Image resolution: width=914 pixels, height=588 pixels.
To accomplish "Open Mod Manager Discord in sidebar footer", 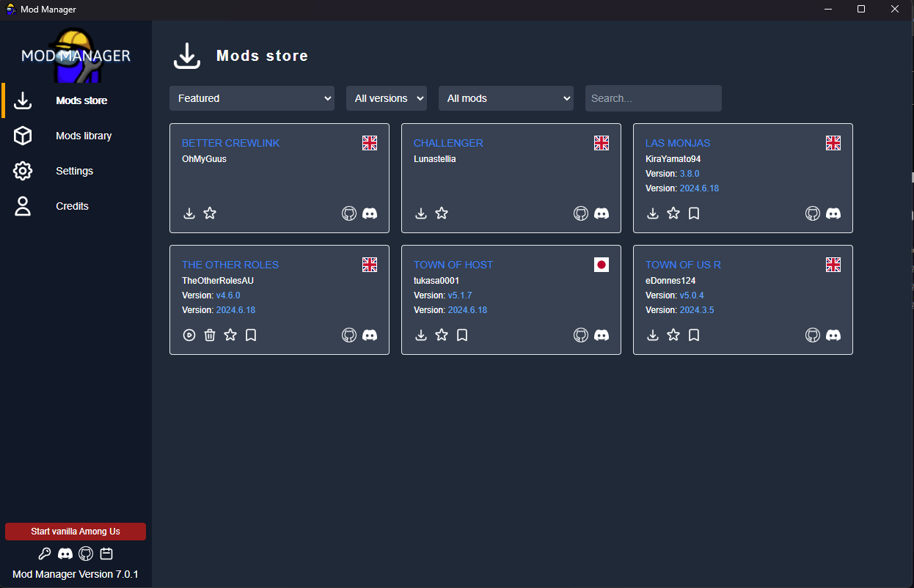I will pyautogui.click(x=65, y=554).
